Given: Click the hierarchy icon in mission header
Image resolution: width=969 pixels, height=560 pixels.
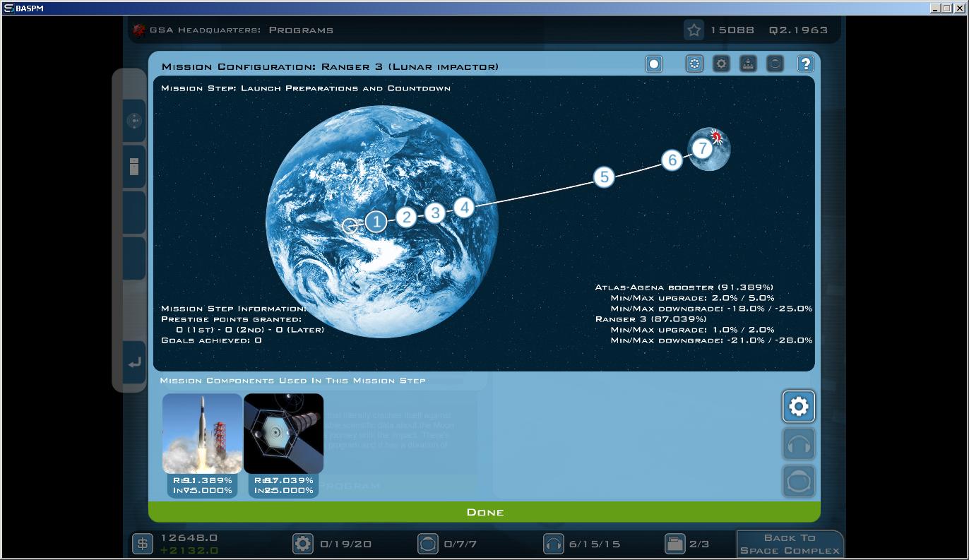Looking at the screenshot, I should [748, 64].
